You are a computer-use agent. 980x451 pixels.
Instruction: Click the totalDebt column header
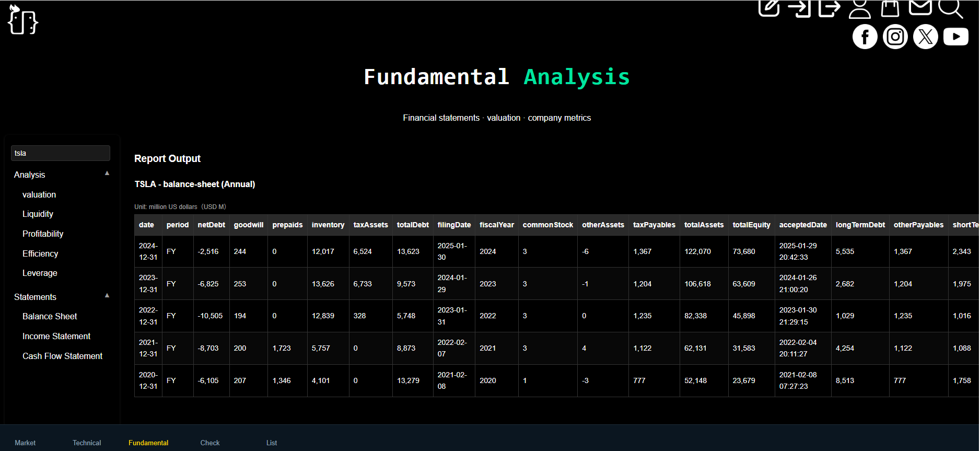[413, 225]
